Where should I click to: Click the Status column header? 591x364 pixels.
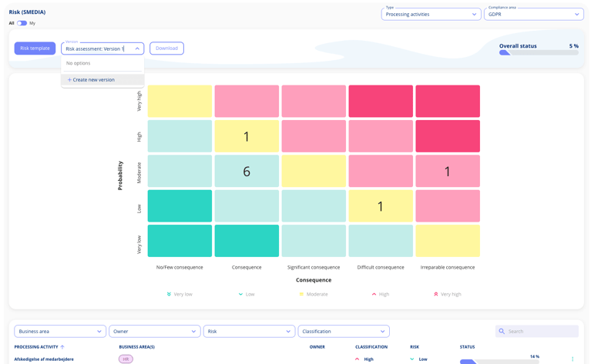point(467,347)
